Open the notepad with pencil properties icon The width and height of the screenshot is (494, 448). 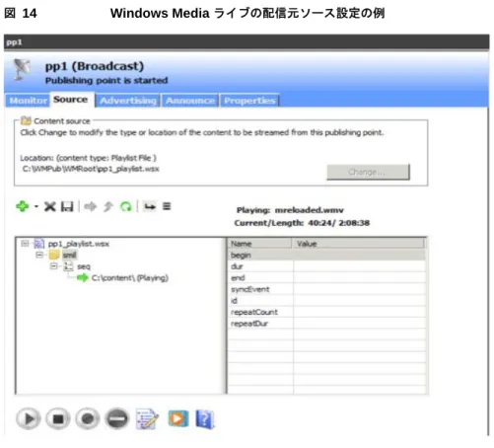pos(147,418)
